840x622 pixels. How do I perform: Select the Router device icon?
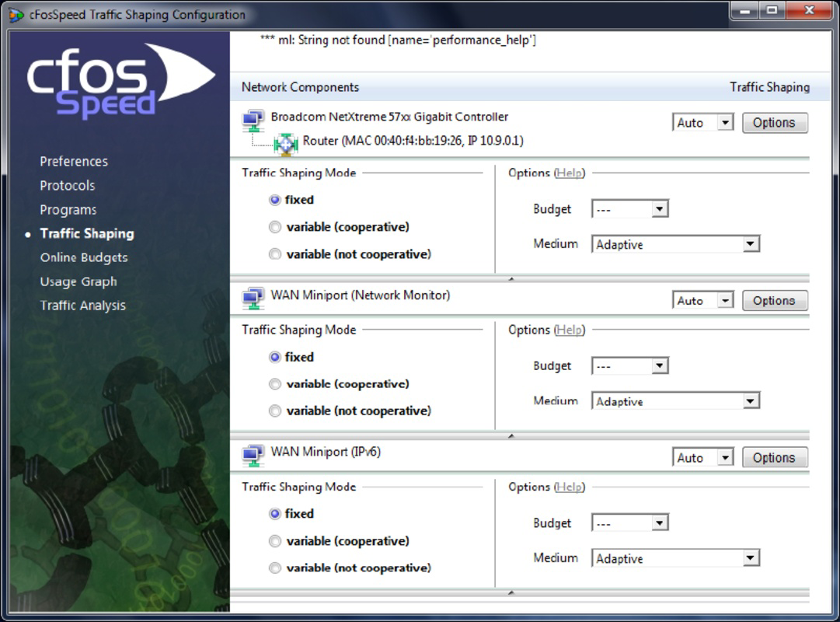(285, 143)
